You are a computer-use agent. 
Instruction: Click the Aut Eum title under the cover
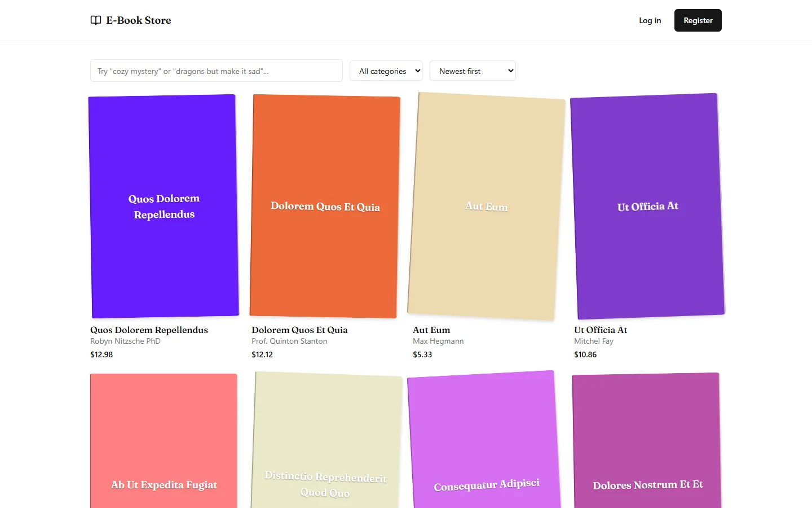[x=431, y=330]
